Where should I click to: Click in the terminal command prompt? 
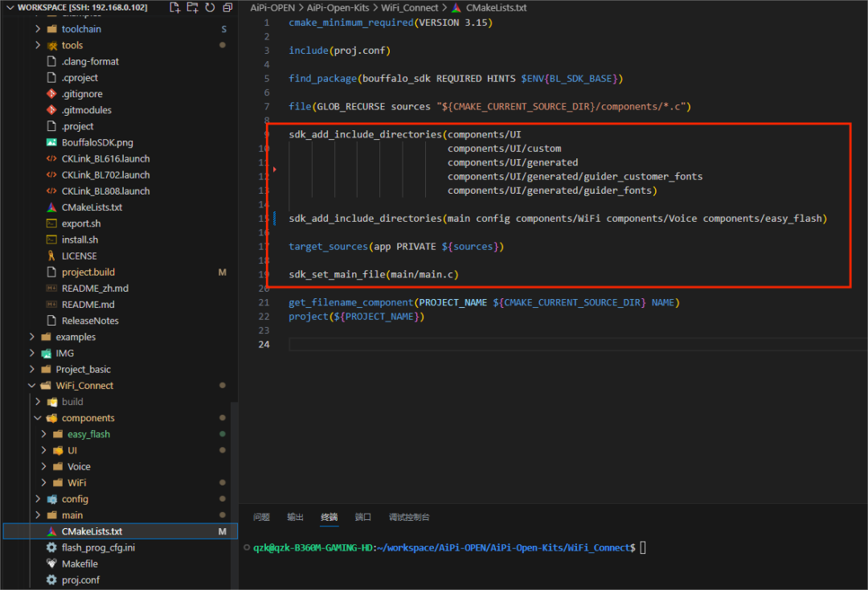[x=643, y=547]
